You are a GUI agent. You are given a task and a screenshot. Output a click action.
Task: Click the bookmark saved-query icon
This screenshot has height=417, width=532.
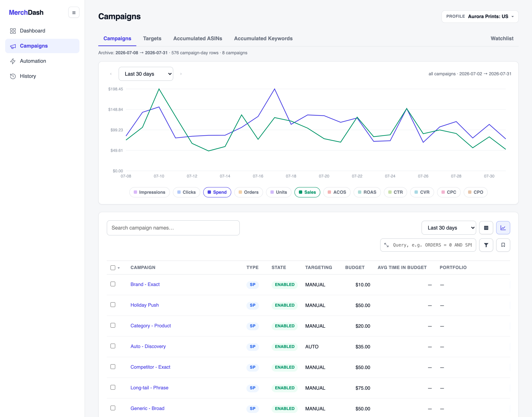pos(503,245)
